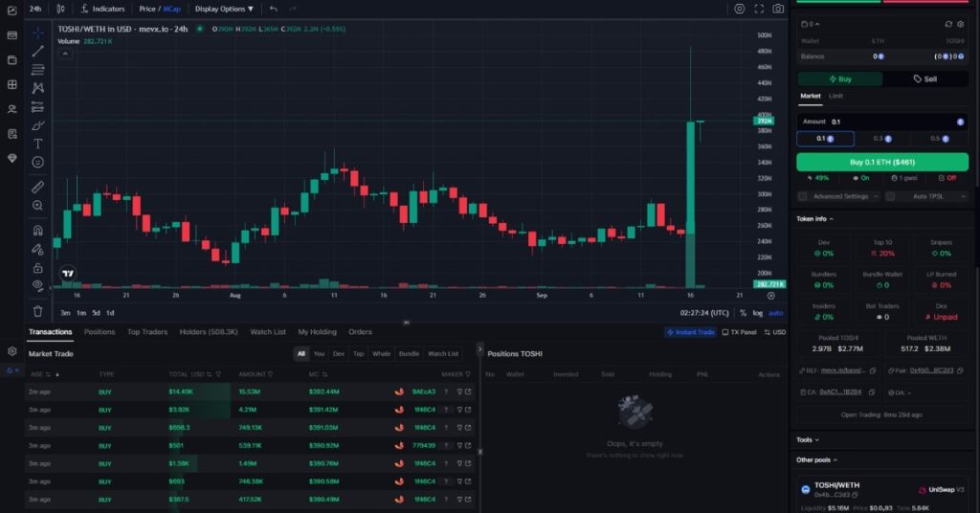Hide all drawings with eye icon

click(37, 286)
